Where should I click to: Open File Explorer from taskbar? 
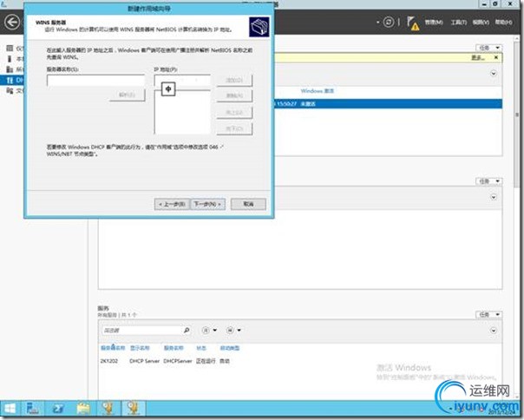(x=83, y=409)
